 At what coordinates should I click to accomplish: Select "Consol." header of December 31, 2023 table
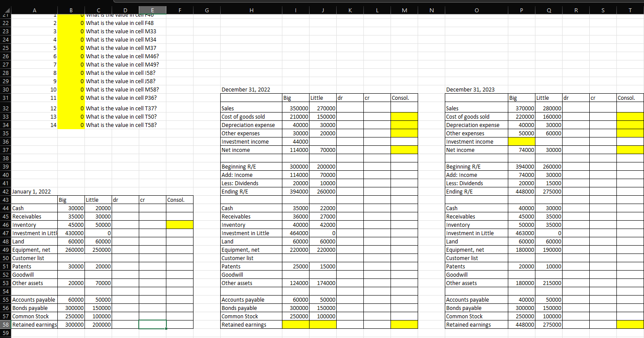tap(626, 98)
